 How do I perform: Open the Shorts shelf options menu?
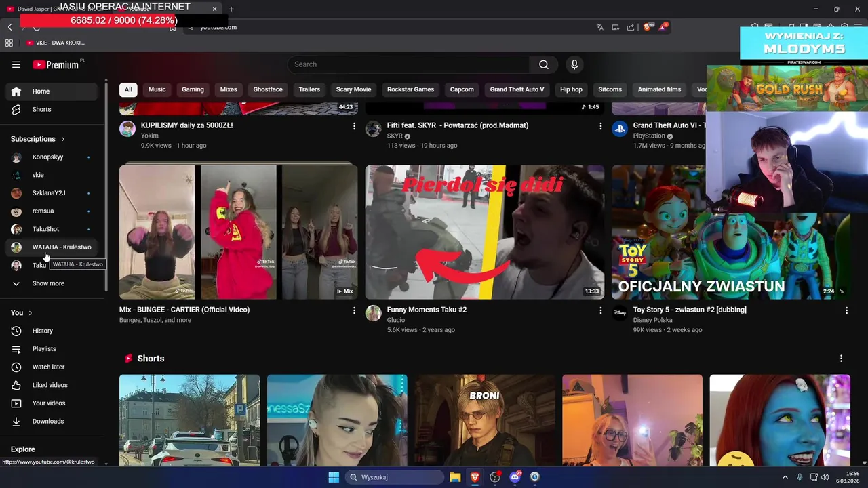click(x=842, y=359)
